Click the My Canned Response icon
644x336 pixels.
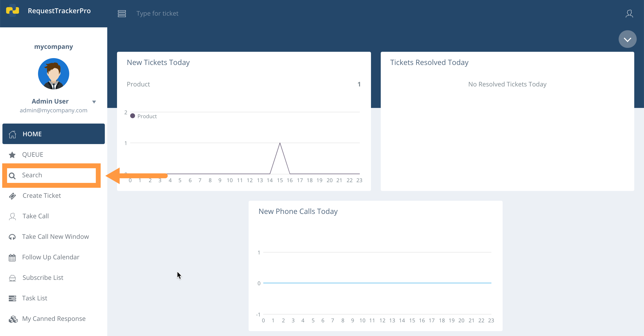click(12, 319)
